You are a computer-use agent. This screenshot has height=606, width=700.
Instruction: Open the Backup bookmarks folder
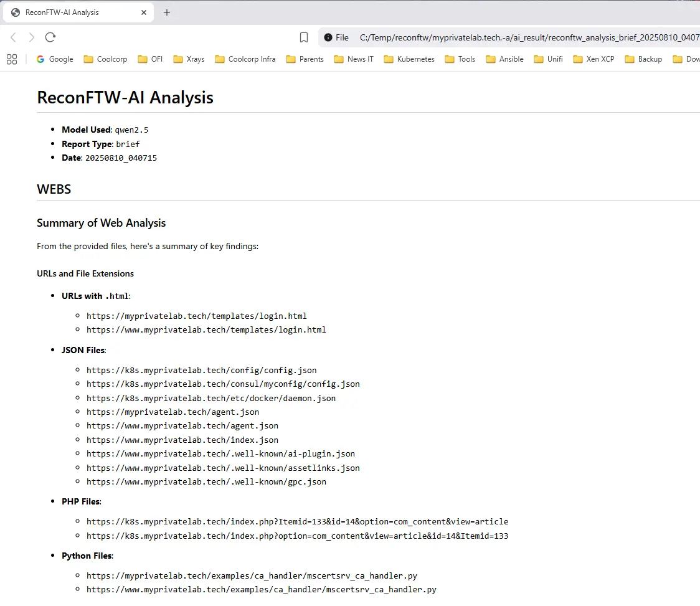point(643,59)
